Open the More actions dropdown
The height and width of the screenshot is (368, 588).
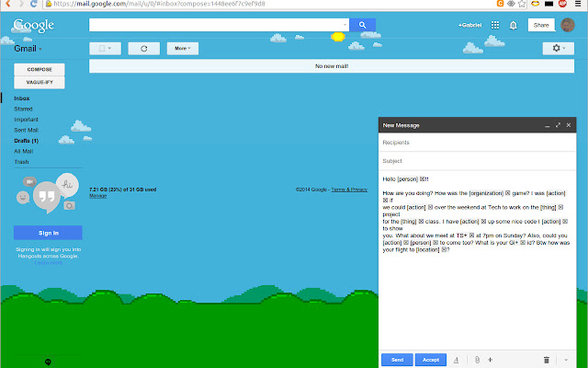click(183, 49)
